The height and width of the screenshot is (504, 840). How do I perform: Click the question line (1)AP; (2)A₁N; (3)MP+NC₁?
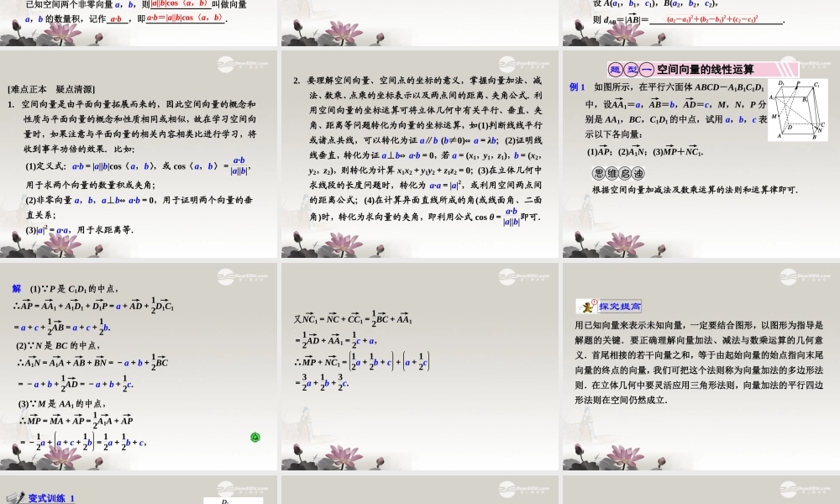[x=645, y=151]
